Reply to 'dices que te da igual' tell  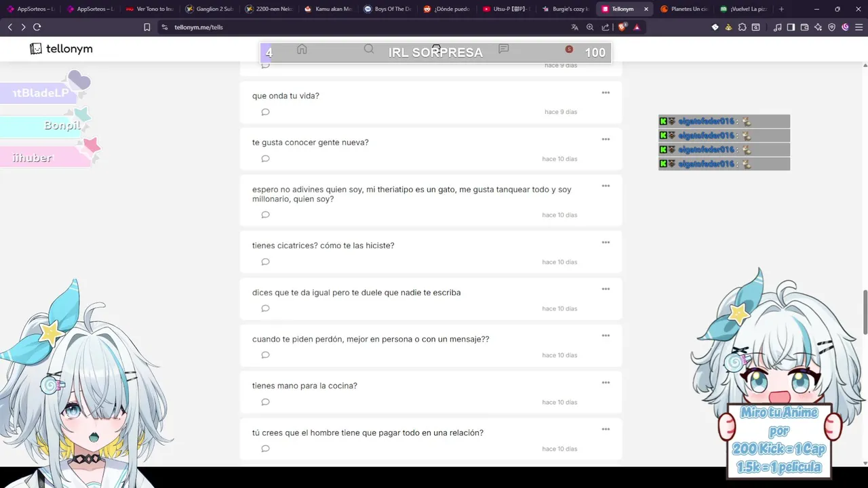tap(265, 308)
